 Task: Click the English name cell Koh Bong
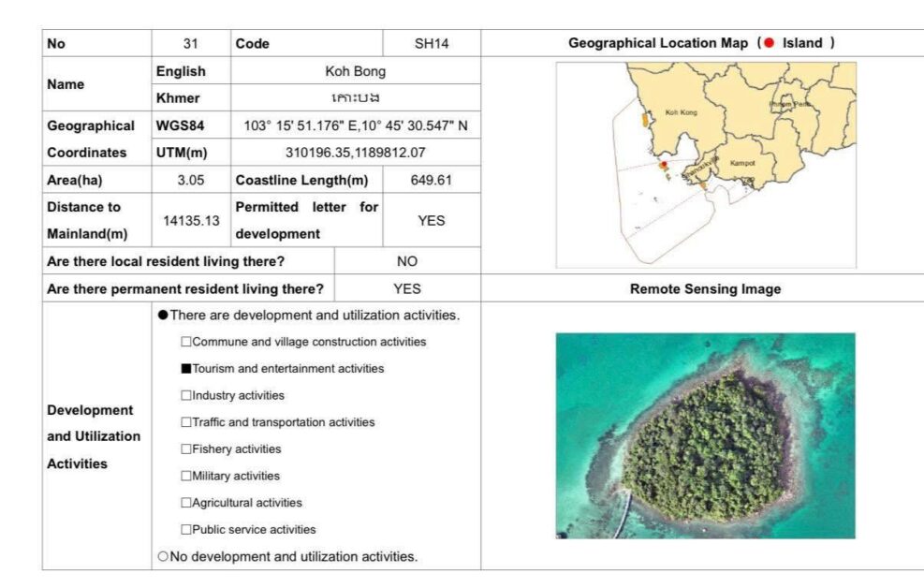pyautogui.click(x=355, y=71)
